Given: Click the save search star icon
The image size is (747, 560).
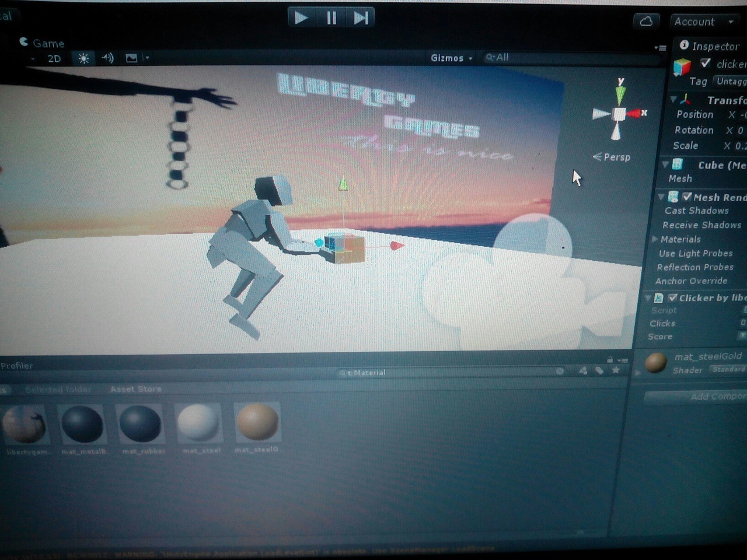Looking at the screenshot, I should (616, 370).
